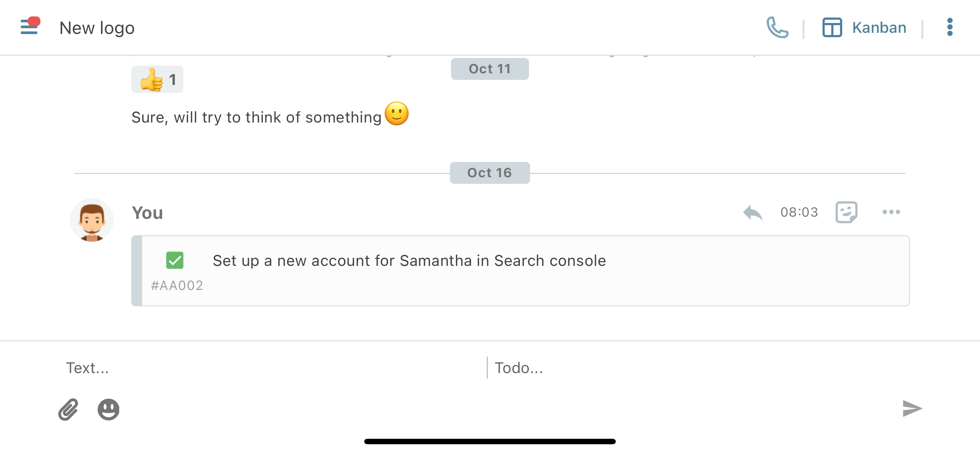
Task: Open the vertical three-dot options menu
Action: 950,27
